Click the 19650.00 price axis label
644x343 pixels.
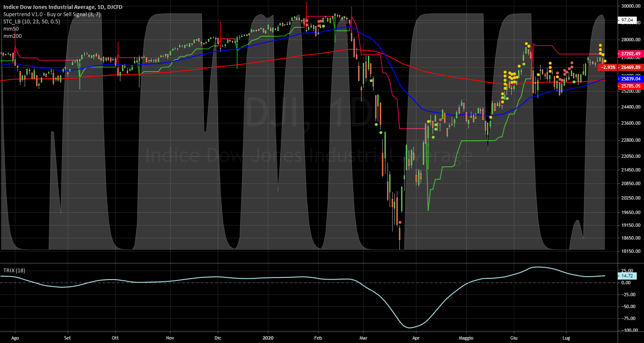click(630, 212)
